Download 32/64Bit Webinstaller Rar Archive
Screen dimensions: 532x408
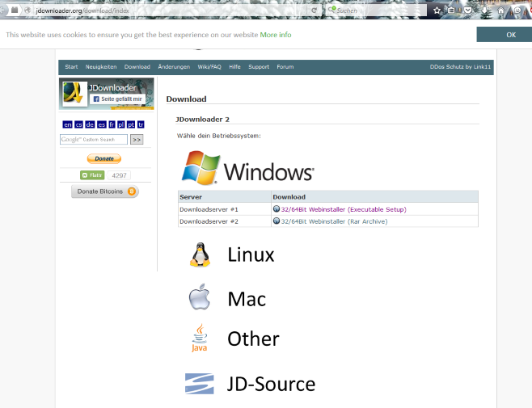click(x=334, y=221)
